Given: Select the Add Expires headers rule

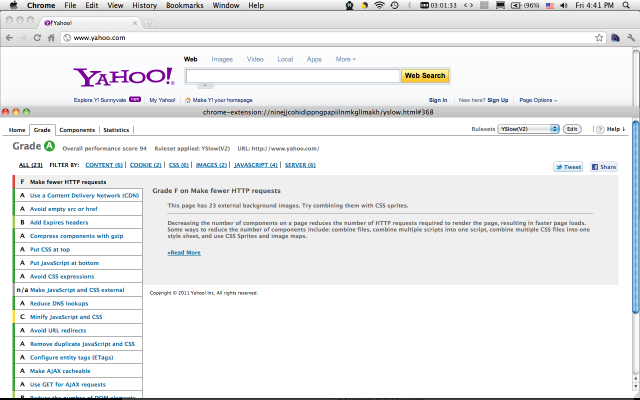Looking at the screenshot, I should [x=78, y=222].
